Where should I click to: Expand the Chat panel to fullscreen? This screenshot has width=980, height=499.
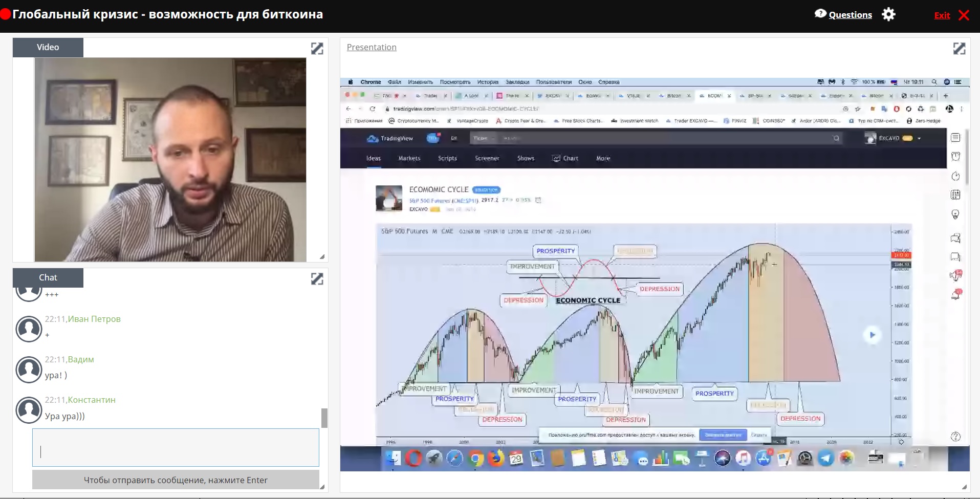click(317, 279)
